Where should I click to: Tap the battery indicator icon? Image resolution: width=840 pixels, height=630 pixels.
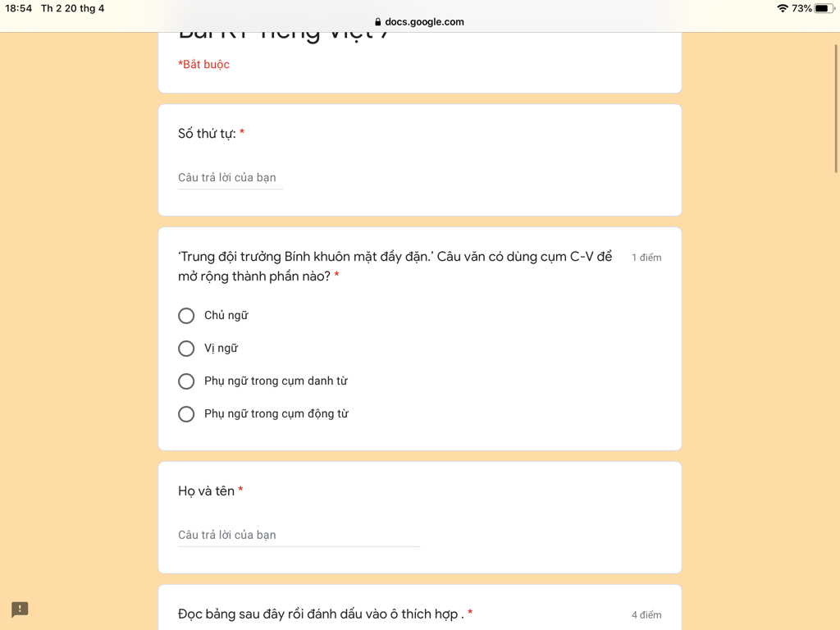[x=824, y=8]
